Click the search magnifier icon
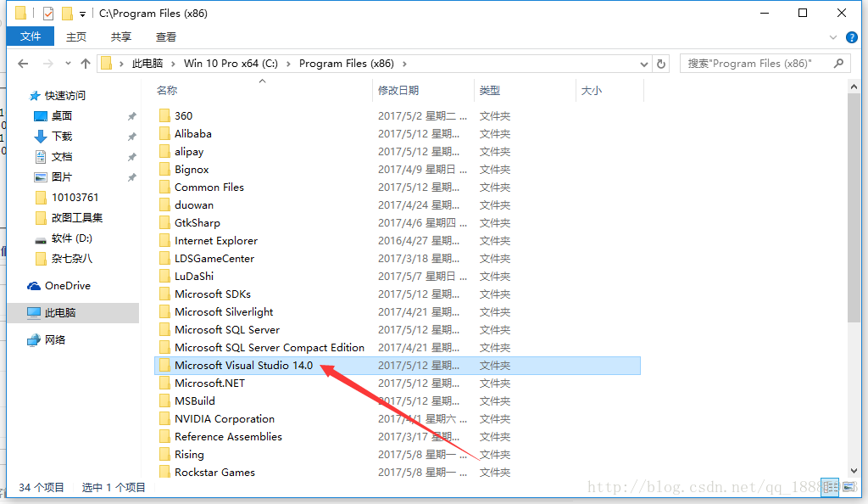 coord(838,64)
